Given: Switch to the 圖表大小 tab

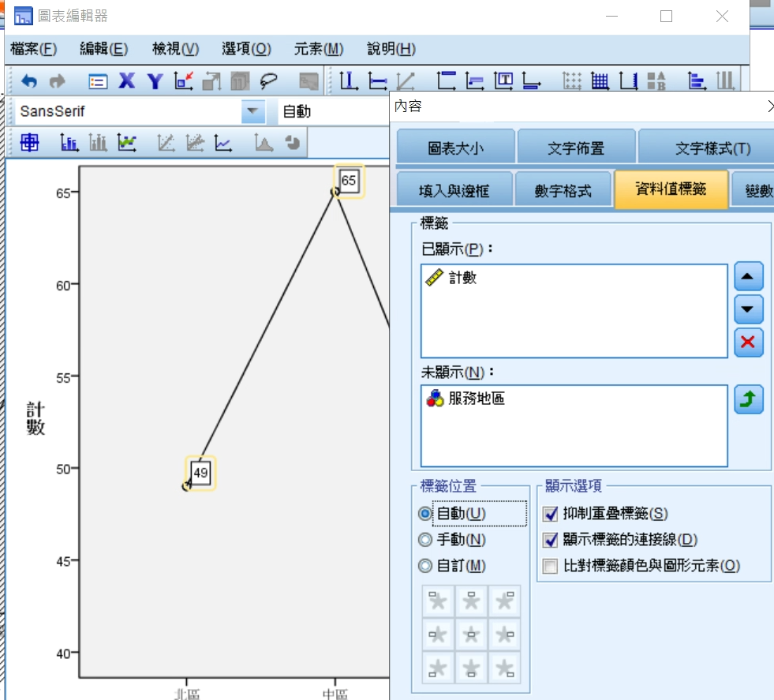Looking at the screenshot, I should (x=456, y=148).
